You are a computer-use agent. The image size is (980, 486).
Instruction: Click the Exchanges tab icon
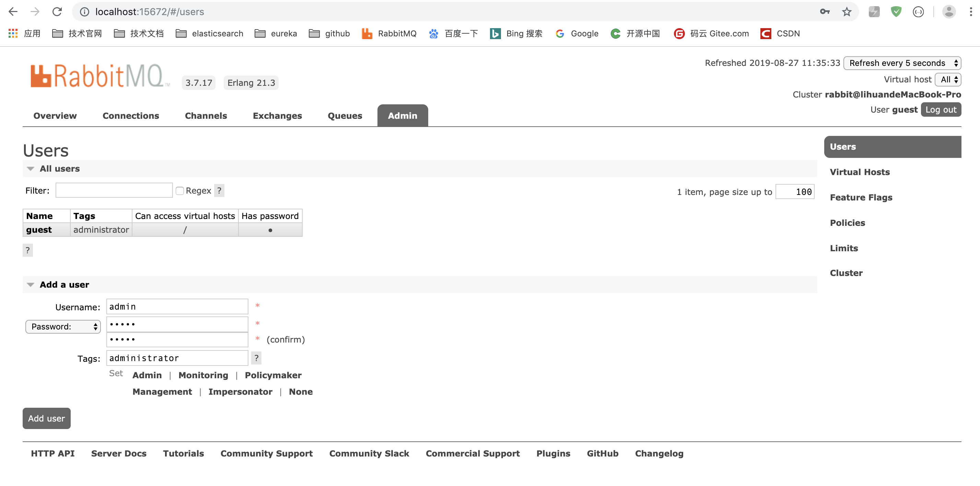click(277, 115)
